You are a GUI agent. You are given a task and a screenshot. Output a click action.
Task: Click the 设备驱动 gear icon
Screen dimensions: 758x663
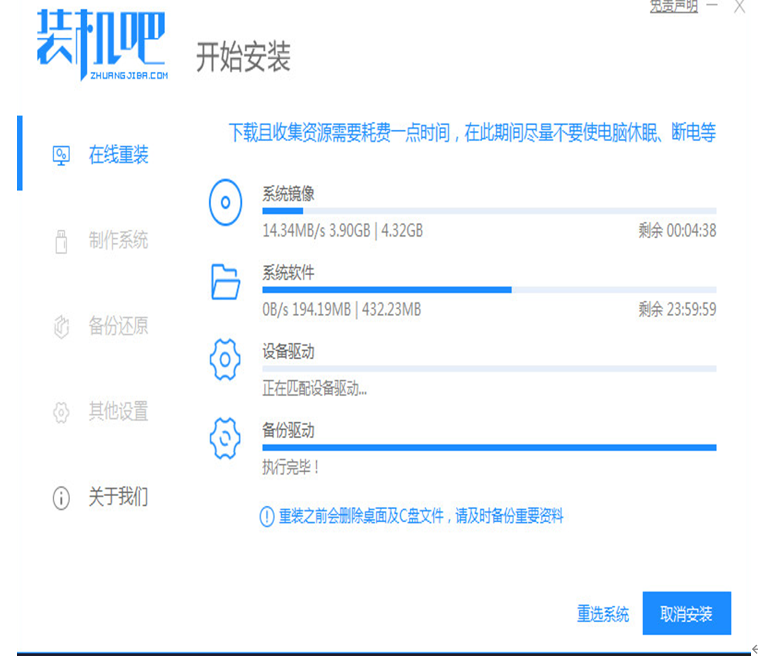(226, 361)
